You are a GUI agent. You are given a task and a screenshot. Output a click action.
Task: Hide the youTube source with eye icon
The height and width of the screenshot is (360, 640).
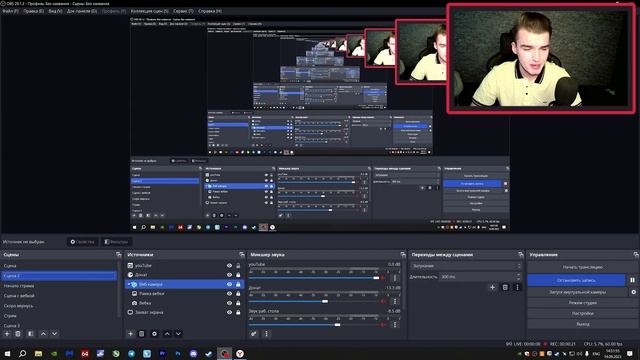(x=229, y=266)
